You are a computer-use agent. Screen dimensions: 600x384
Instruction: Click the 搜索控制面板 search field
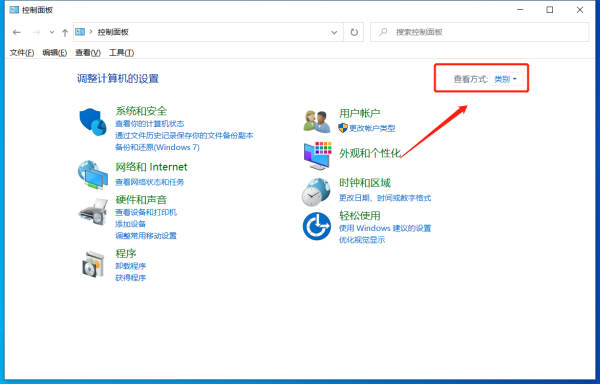click(x=479, y=32)
